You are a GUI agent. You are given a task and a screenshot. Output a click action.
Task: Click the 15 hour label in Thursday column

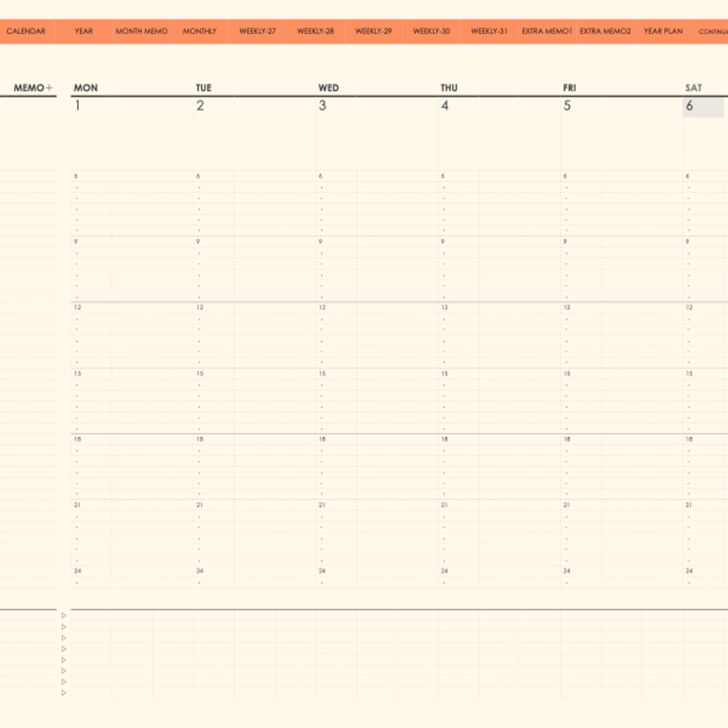pyautogui.click(x=445, y=373)
